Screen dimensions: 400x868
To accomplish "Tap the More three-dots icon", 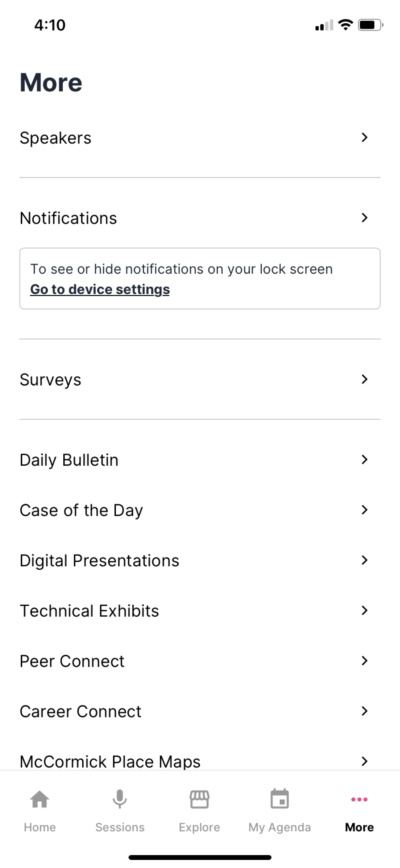I will point(359,799).
